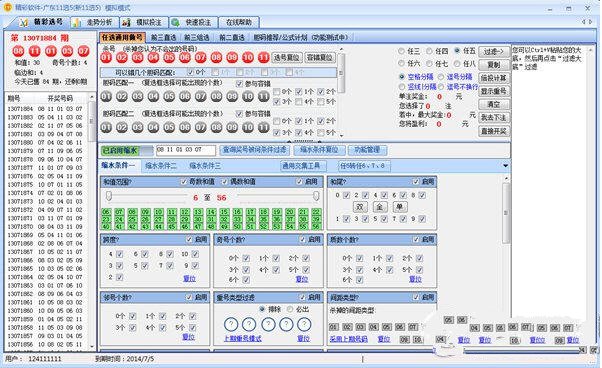This screenshot has height=368, width=602.
Task: Click the 选号复位 button
Action: click(x=286, y=58)
